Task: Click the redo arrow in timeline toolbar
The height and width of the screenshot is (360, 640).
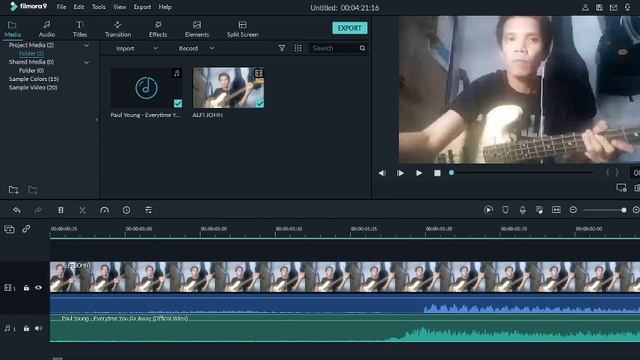Action: coord(38,210)
